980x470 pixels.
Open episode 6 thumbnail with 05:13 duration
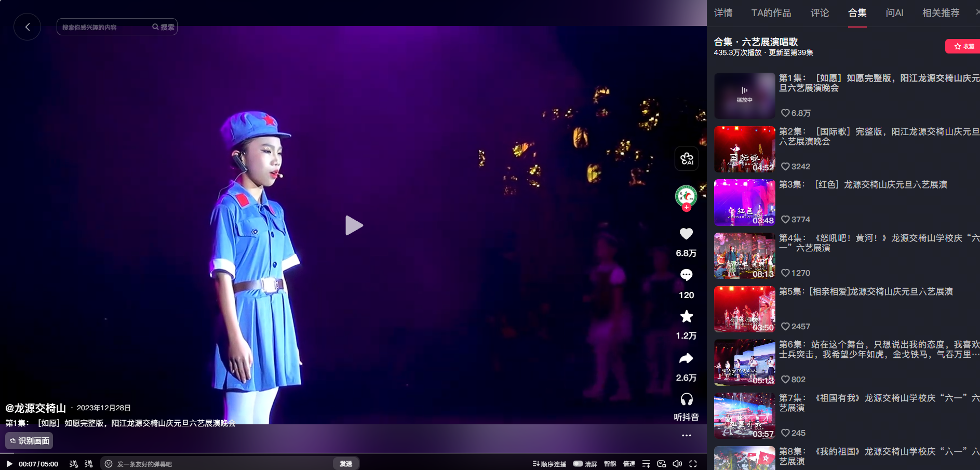tap(745, 362)
